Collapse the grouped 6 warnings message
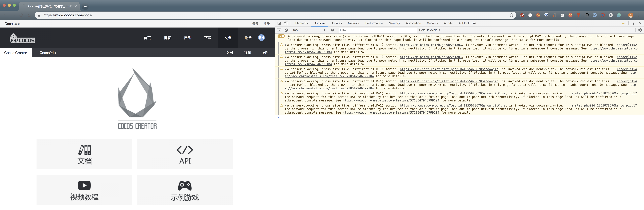 [x=281, y=36]
